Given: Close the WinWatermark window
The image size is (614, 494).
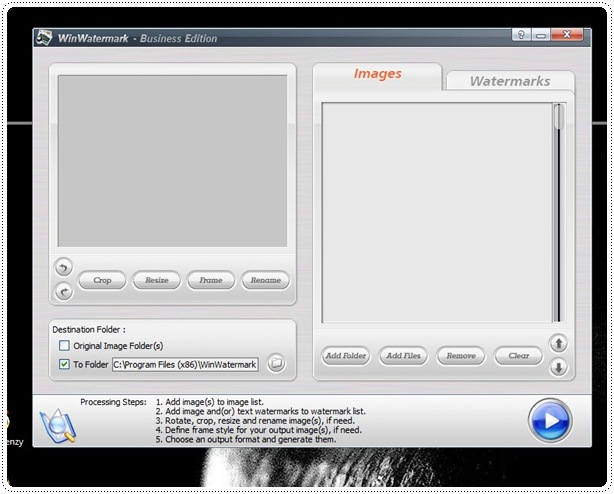Looking at the screenshot, I should [567, 35].
